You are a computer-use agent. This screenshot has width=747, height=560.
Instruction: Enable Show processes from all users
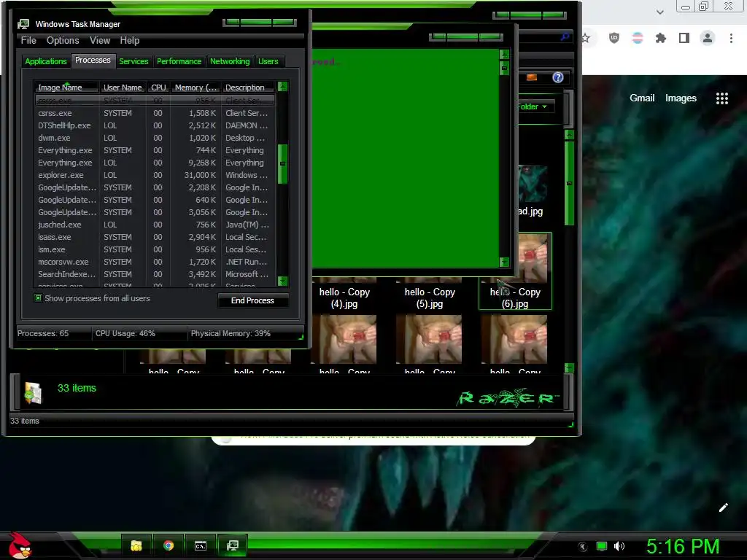[x=38, y=298]
